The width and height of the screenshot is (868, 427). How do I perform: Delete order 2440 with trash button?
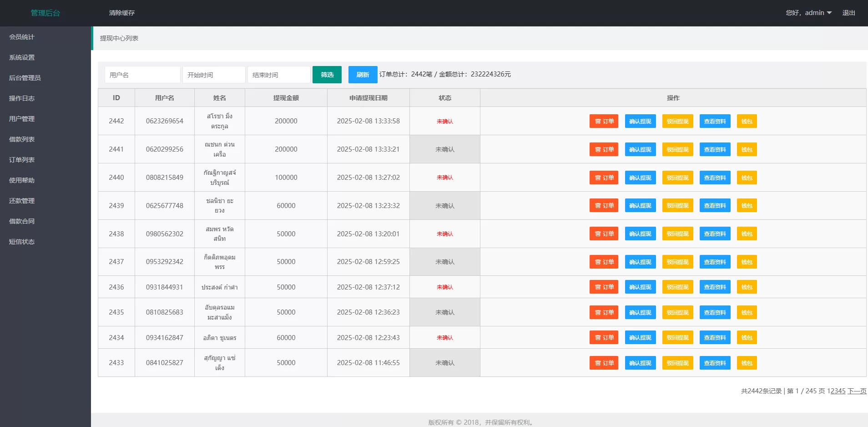(604, 178)
